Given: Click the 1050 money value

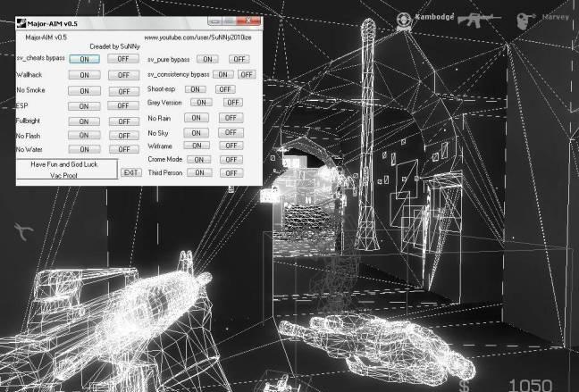Looking at the screenshot, I should pos(530,386).
